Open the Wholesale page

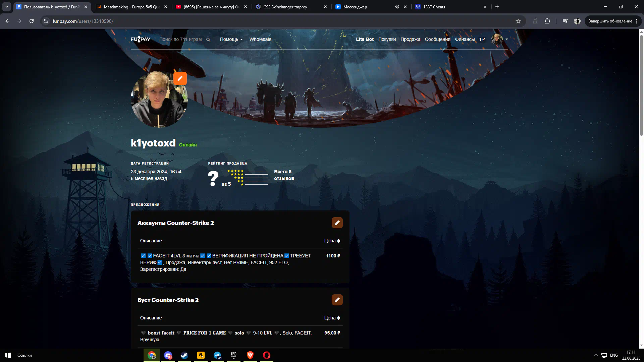pos(260,39)
